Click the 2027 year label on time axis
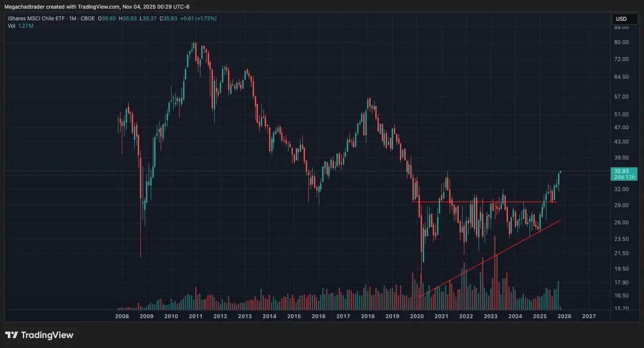Screen dimensions: 644x348 (x=589, y=317)
